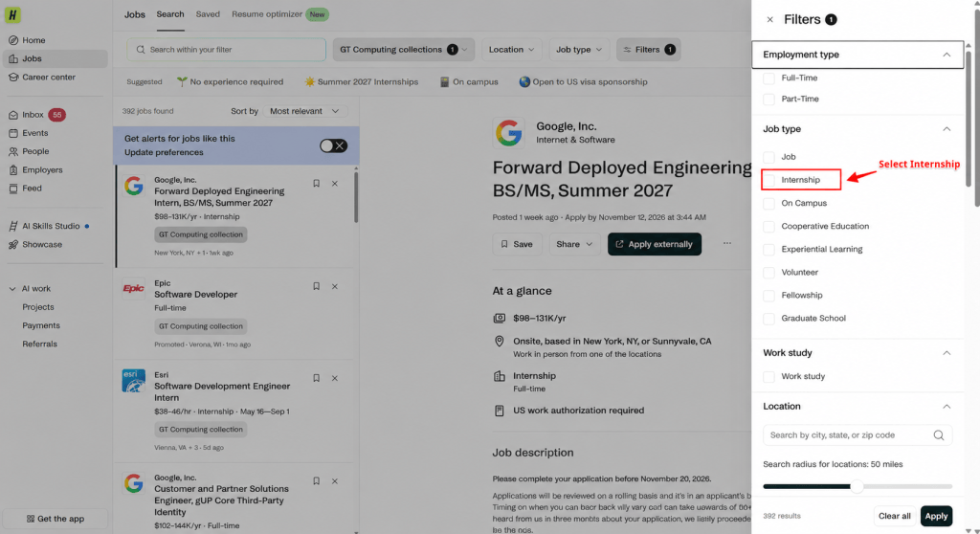The image size is (980, 534).
Task: Dismiss the Google Forward Deployed Engineering job card
Action: pos(335,183)
